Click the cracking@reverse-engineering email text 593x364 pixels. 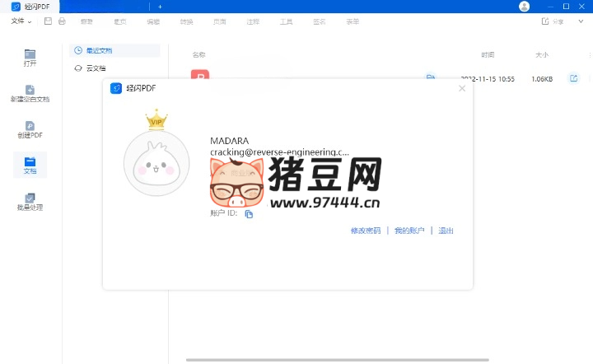click(x=279, y=152)
